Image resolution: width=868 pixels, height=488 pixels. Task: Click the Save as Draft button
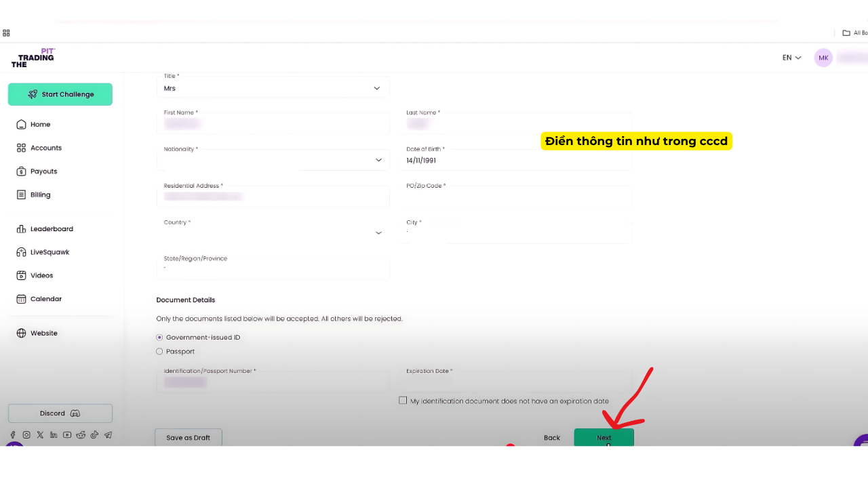pos(188,437)
